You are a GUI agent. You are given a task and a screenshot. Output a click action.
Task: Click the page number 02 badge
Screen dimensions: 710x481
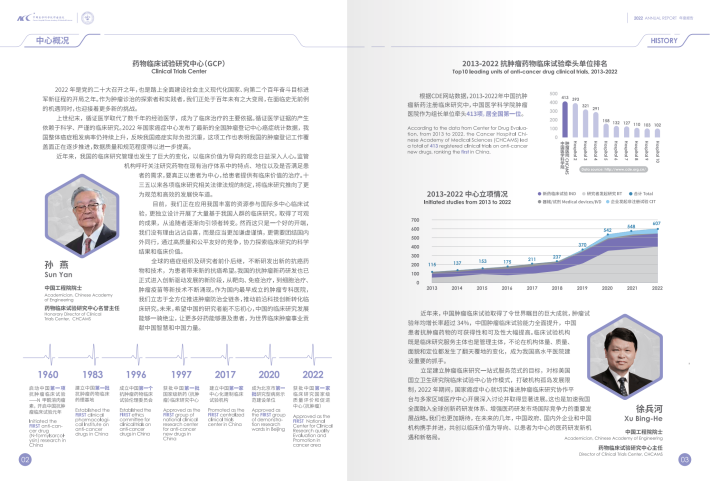25,460
